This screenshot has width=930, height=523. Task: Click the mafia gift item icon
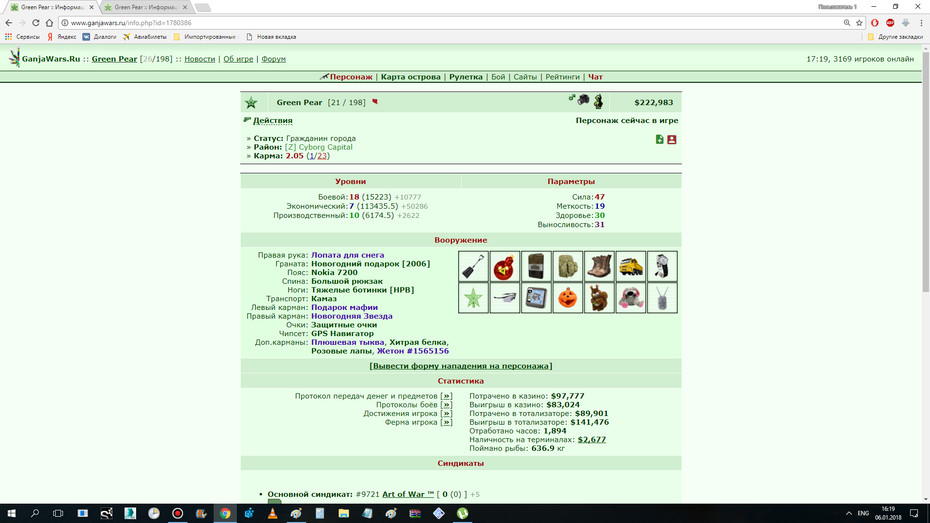(662, 266)
